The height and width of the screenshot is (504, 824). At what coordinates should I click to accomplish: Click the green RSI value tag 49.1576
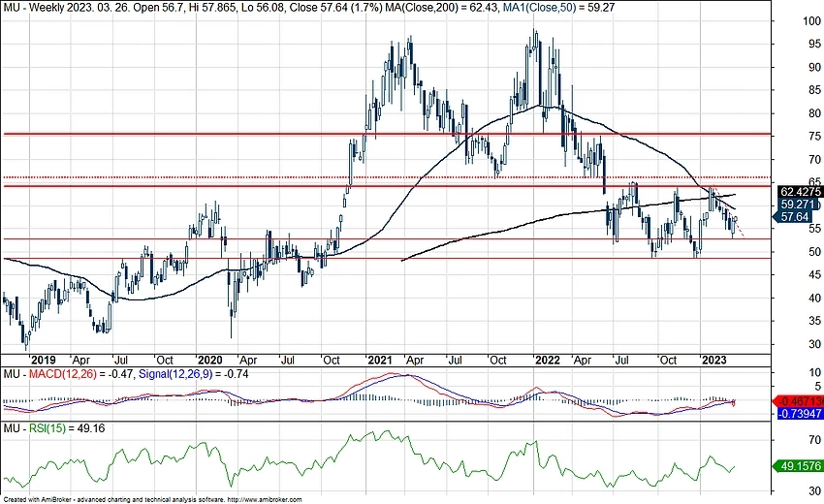(x=798, y=465)
